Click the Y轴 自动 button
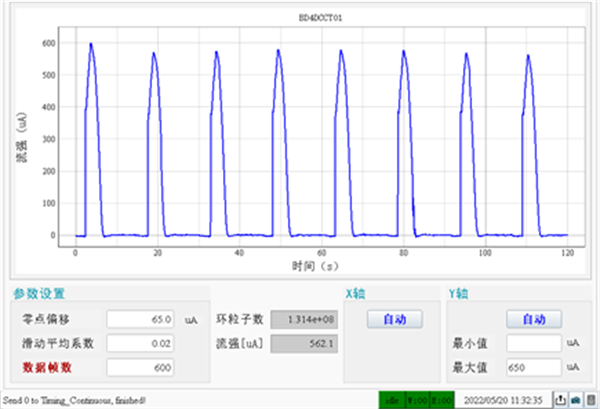The image size is (600, 409). point(534,319)
